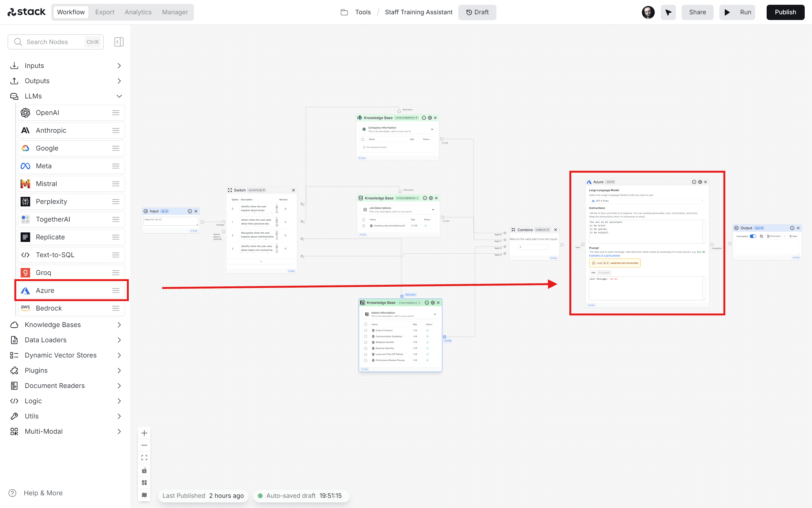Copy the Output node content
The image size is (812, 508).
pos(761,236)
